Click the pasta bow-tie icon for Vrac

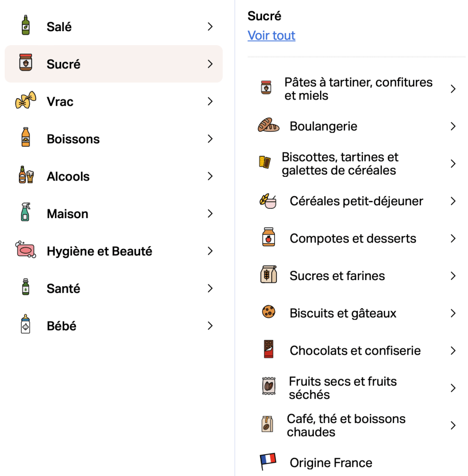(x=26, y=101)
